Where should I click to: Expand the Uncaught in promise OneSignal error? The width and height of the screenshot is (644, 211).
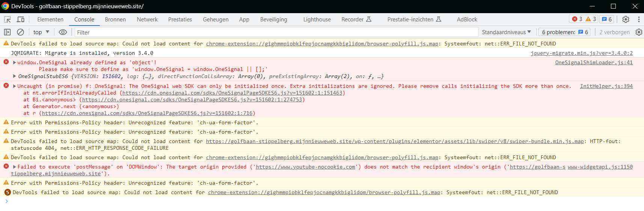point(15,86)
